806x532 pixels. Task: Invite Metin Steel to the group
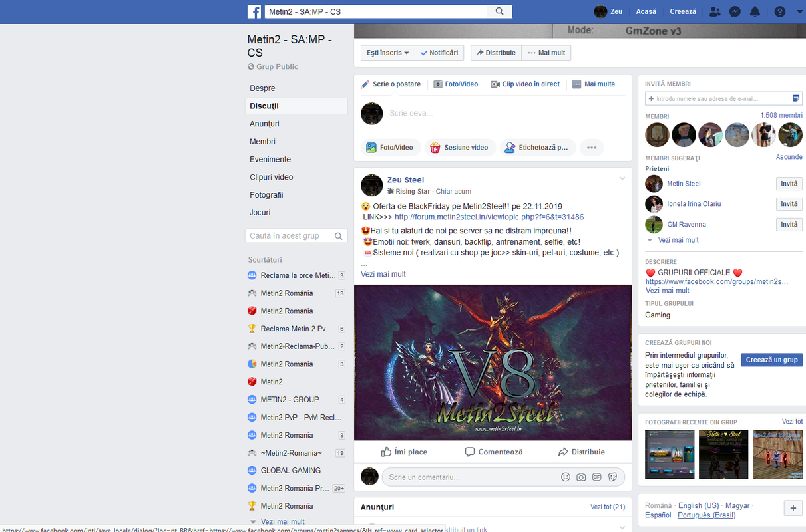pos(789,184)
